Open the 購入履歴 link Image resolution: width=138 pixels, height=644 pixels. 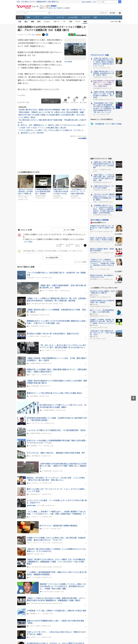(x=112, y=13)
